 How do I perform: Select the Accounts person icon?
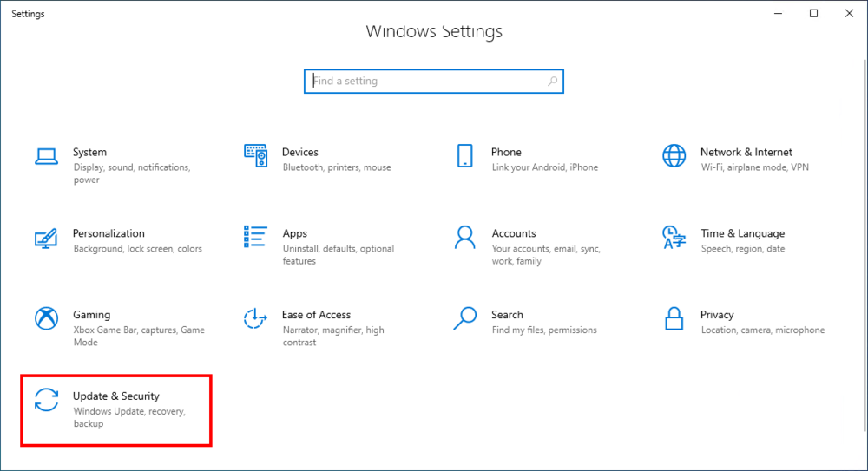point(465,238)
